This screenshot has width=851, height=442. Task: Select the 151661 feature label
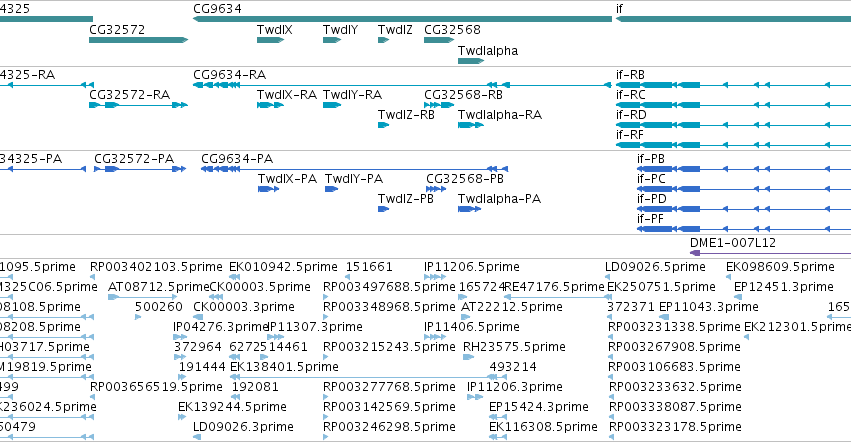(x=369, y=267)
